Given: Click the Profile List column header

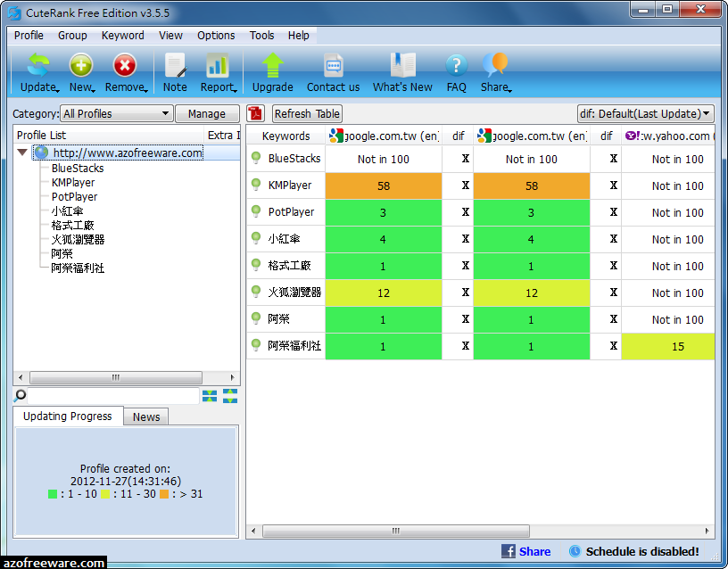Looking at the screenshot, I should click(x=108, y=135).
